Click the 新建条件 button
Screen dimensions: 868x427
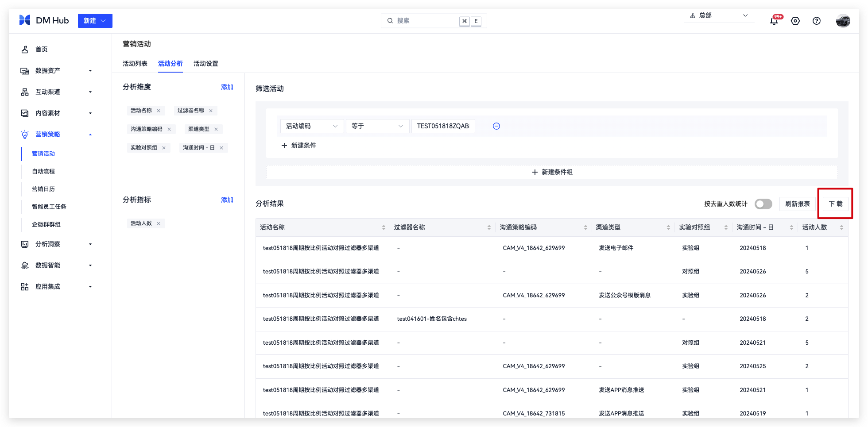click(299, 146)
